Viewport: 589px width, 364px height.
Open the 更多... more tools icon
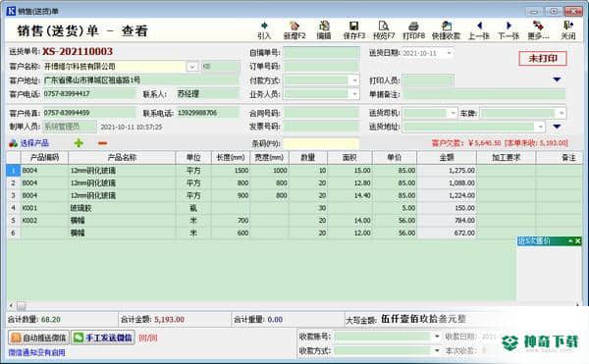pyautogui.click(x=538, y=30)
